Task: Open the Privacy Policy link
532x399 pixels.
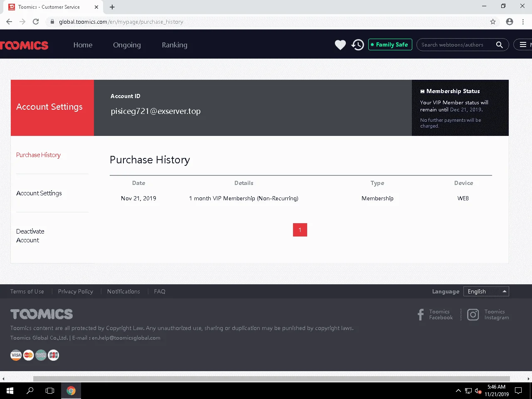Action: (x=76, y=291)
